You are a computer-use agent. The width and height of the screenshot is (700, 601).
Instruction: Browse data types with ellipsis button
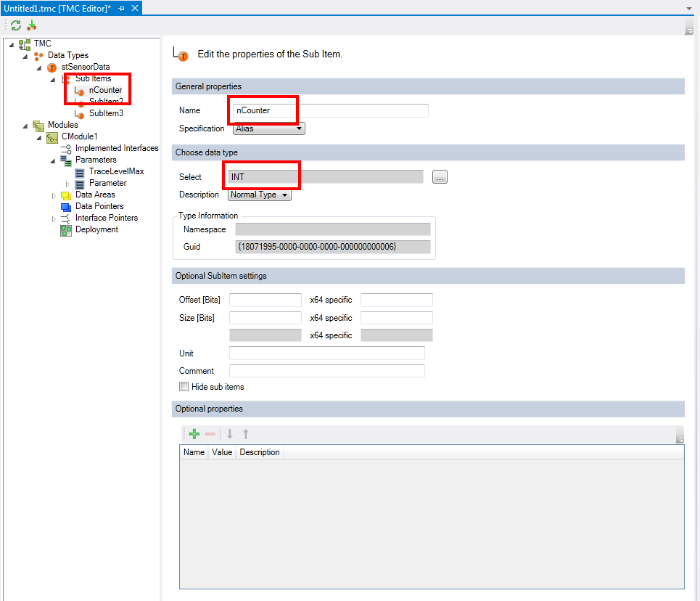[440, 177]
